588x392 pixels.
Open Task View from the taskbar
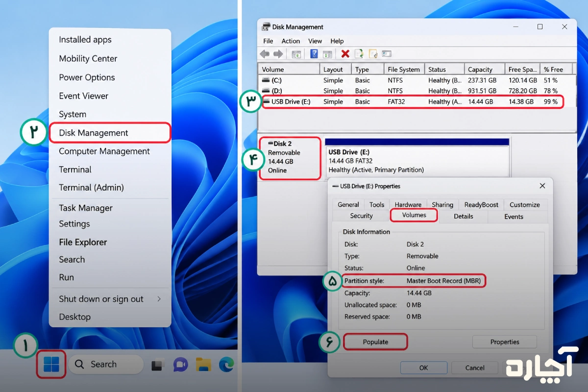click(x=157, y=365)
